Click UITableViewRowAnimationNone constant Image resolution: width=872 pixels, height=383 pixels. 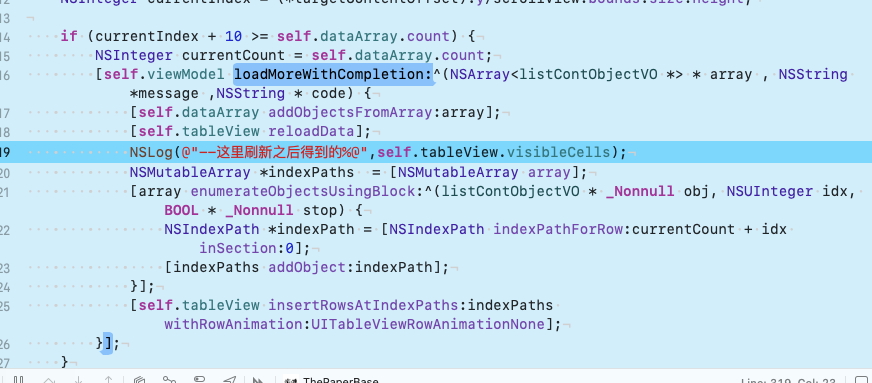coord(428,324)
